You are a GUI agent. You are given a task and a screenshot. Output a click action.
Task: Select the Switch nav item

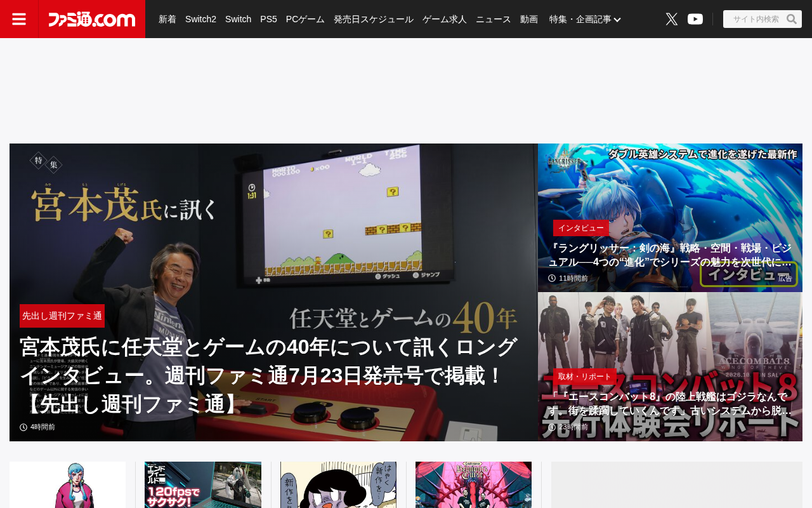(x=238, y=19)
